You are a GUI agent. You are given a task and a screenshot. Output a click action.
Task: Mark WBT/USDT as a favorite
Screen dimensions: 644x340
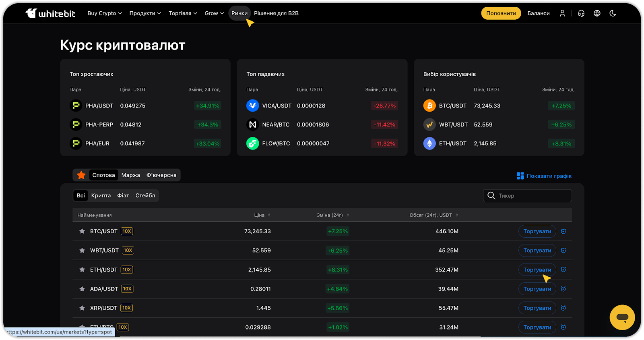(82, 251)
